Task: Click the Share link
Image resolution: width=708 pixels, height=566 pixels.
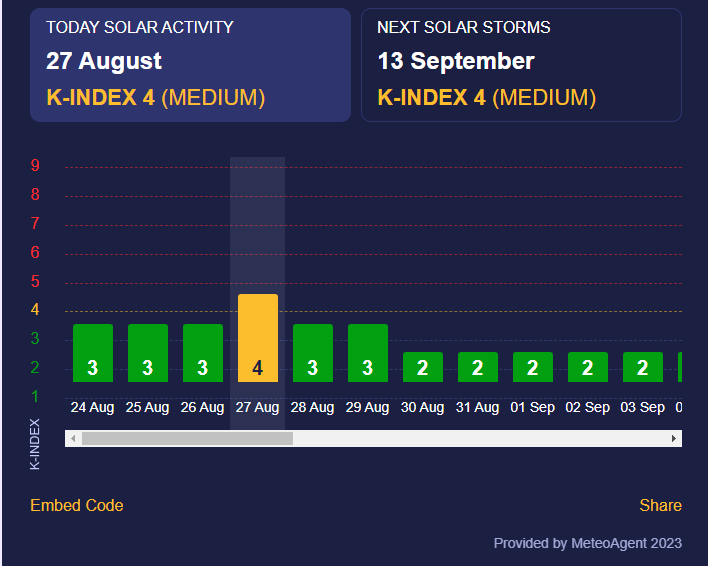Action: click(660, 505)
